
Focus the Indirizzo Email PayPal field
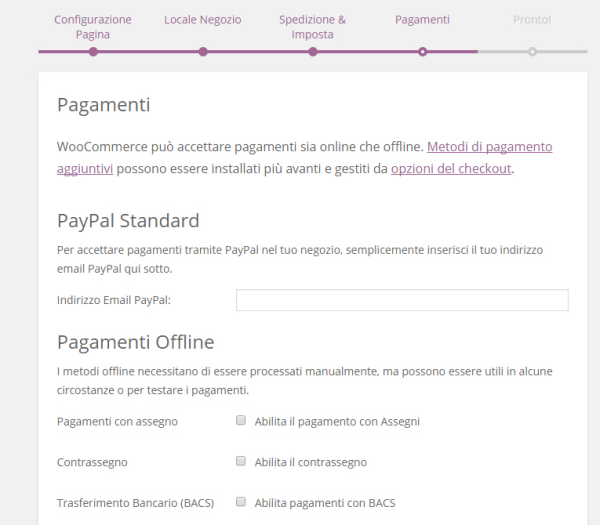point(402,300)
